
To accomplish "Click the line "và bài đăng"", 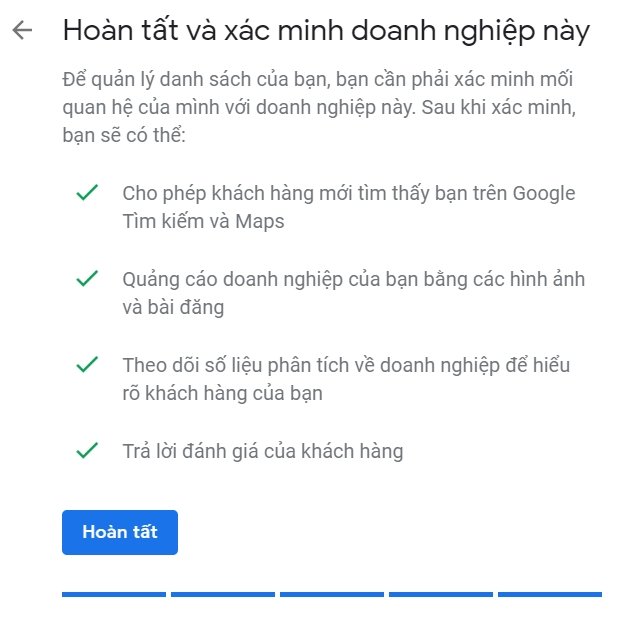I will (173, 307).
